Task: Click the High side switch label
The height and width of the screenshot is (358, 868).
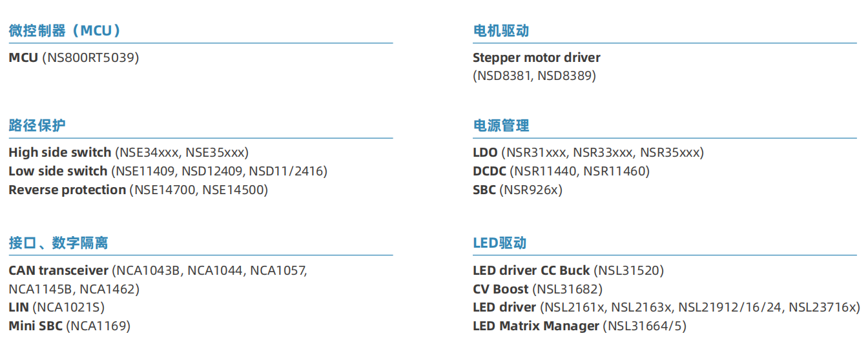Action: coord(60,153)
